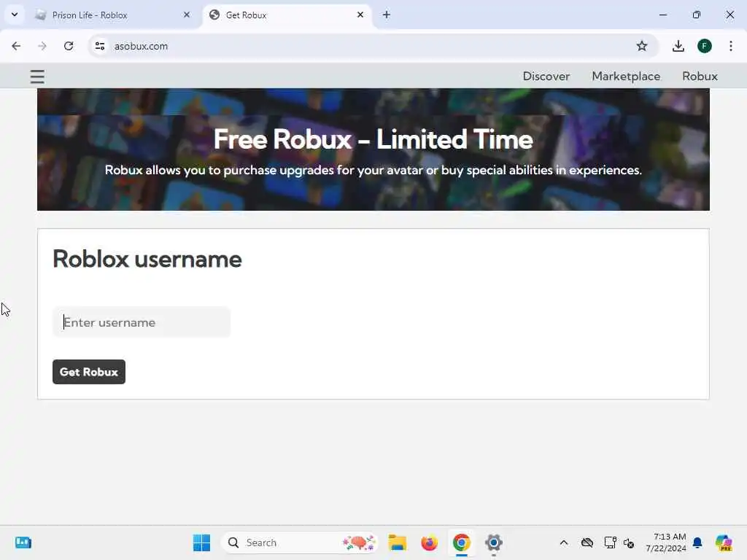Select the Get Robux tab

pyautogui.click(x=287, y=15)
